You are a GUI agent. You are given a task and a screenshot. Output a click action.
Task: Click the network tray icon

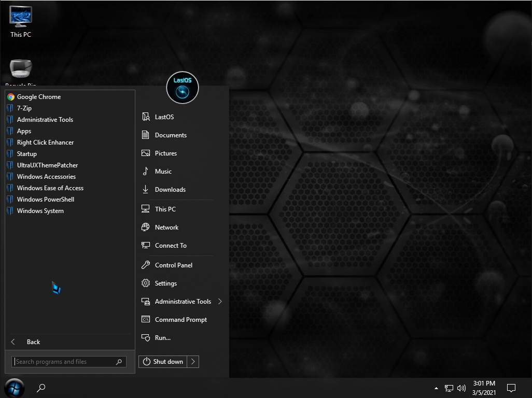tap(449, 388)
